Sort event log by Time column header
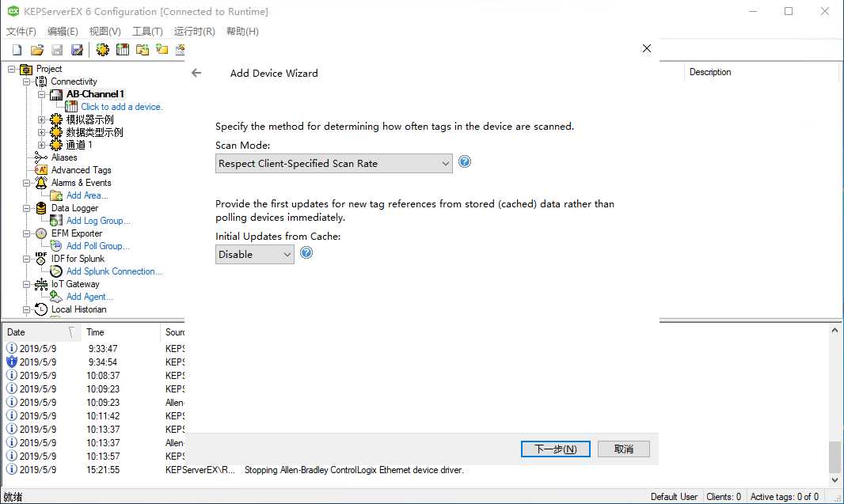The width and height of the screenshot is (844, 504). [120, 332]
